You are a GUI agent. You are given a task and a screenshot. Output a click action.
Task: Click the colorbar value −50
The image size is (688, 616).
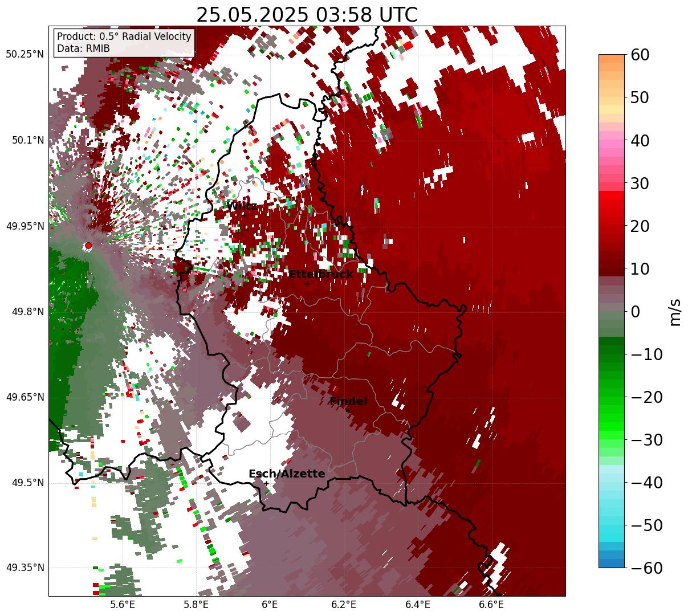click(x=646, y=525)
